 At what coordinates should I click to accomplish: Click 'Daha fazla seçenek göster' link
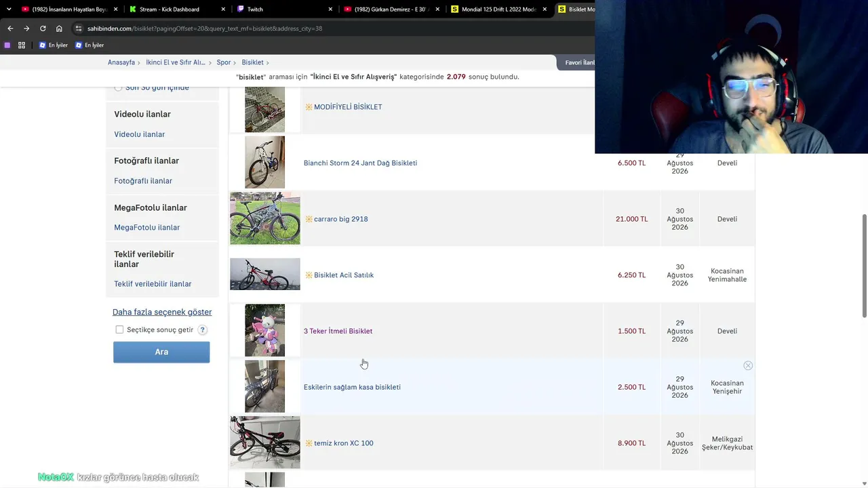tap(162, 312)
